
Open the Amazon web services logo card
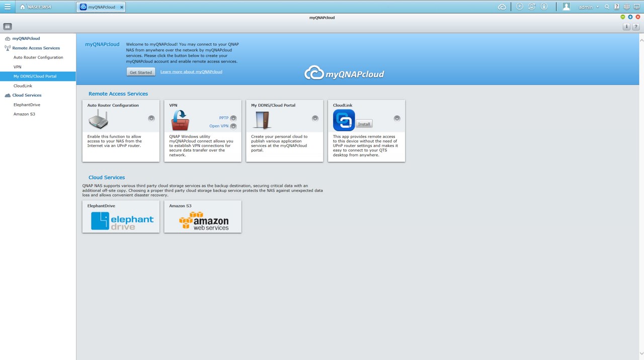tap(204, 221)
